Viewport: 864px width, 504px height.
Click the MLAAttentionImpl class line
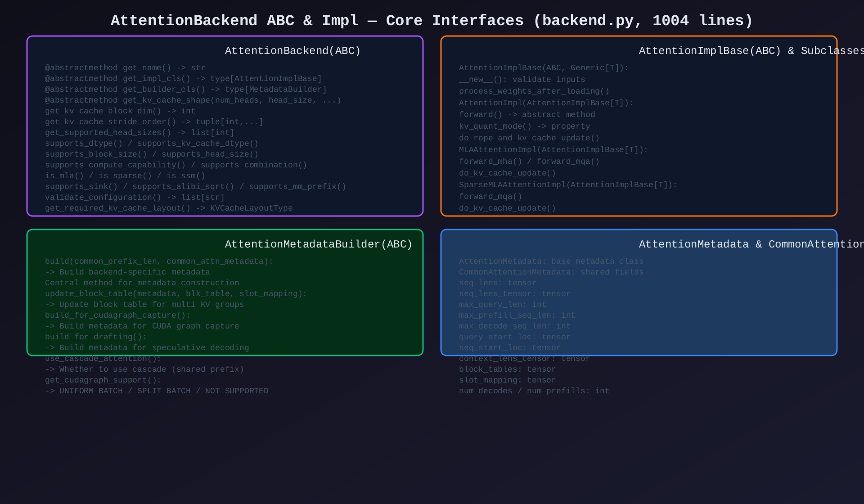coord(553,150)
